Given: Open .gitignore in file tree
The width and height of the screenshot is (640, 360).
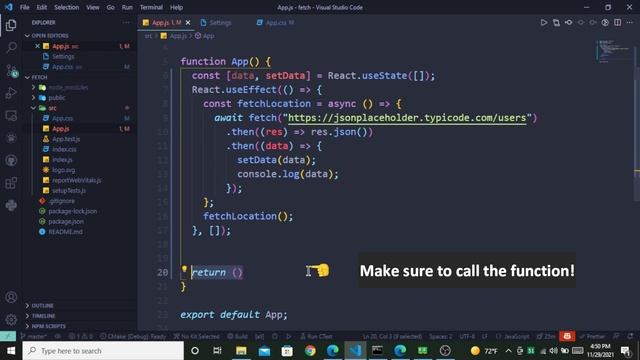Looking at the screenshot, I should (62, 201).
